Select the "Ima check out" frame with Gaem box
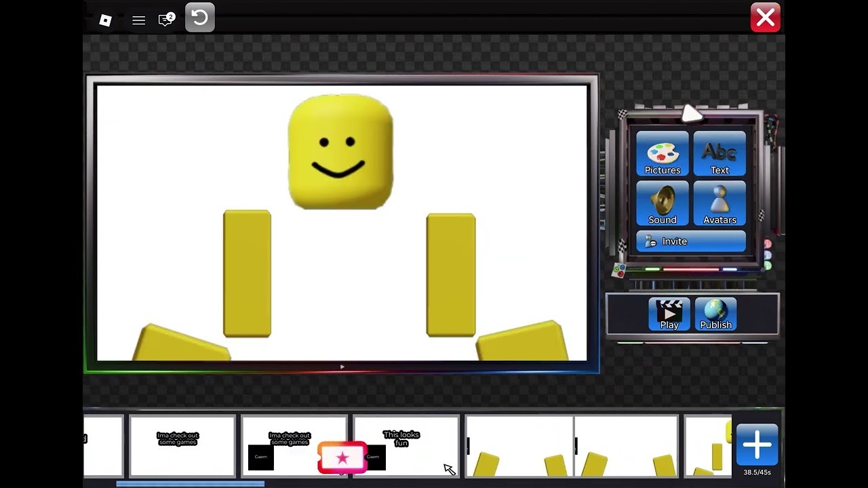Screen dimensions: 868x488 (294, 447)
